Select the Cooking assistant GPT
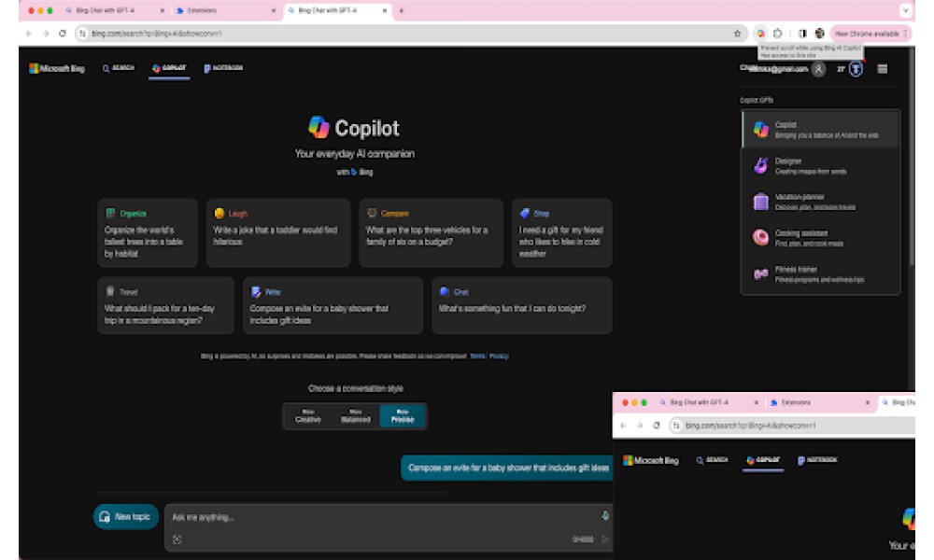The height and width of the screenshot is (560, 934). tap(820, 237)
